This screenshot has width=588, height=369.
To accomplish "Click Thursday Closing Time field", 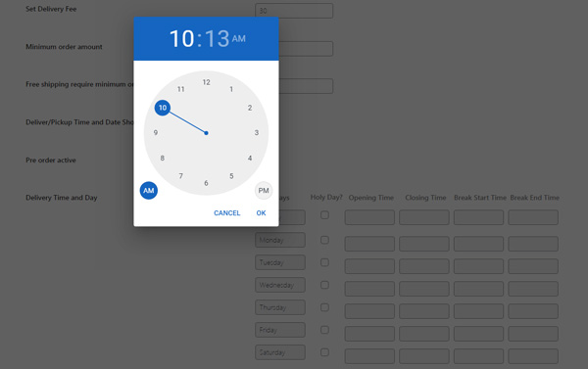I will (423, 311).
